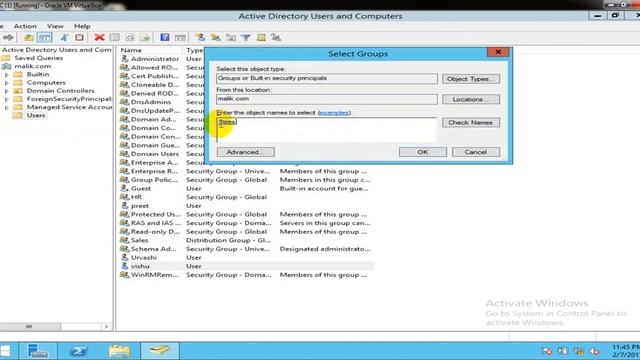
Task: Select the Domain Users group row
Action: [155, 154]
